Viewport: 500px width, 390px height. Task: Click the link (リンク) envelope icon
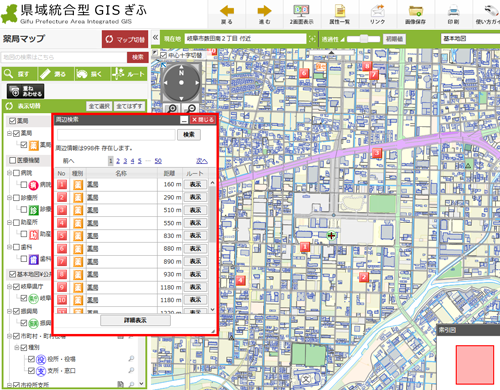click(377, 14)
